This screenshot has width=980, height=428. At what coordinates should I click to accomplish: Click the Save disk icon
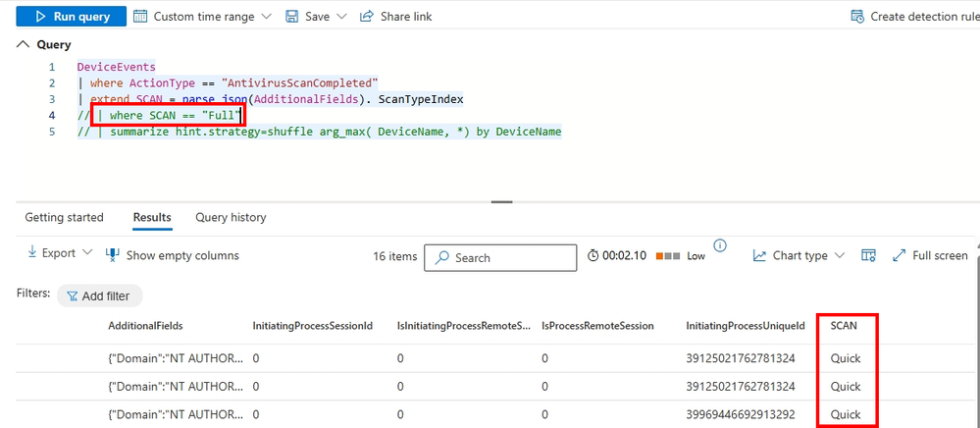292,17
